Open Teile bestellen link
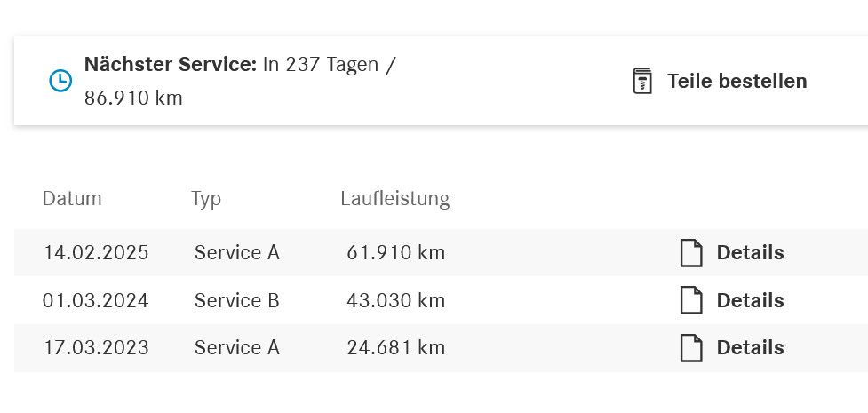Screen dimensions: 868x413 pyautogui.click(x=737, y=81)
